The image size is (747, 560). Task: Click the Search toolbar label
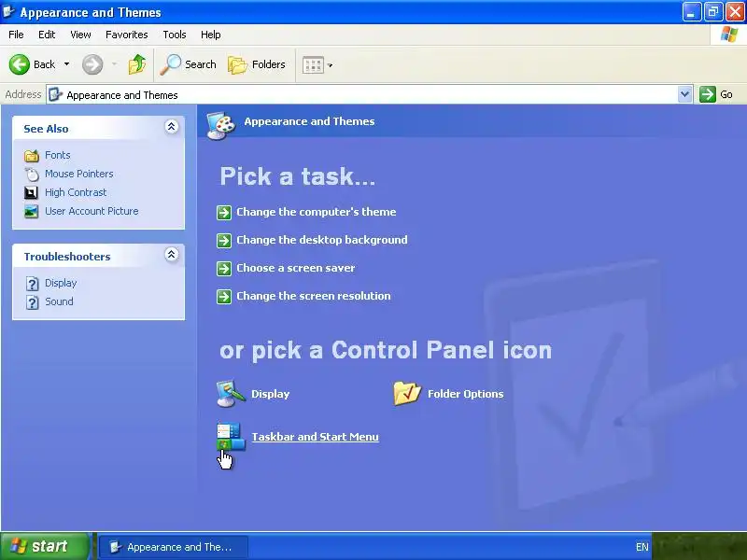201,64
